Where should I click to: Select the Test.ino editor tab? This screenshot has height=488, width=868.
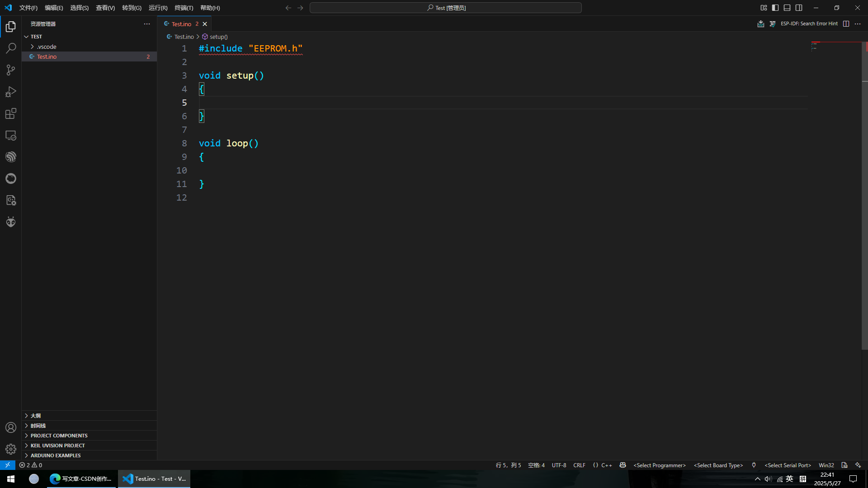[181, 24]
